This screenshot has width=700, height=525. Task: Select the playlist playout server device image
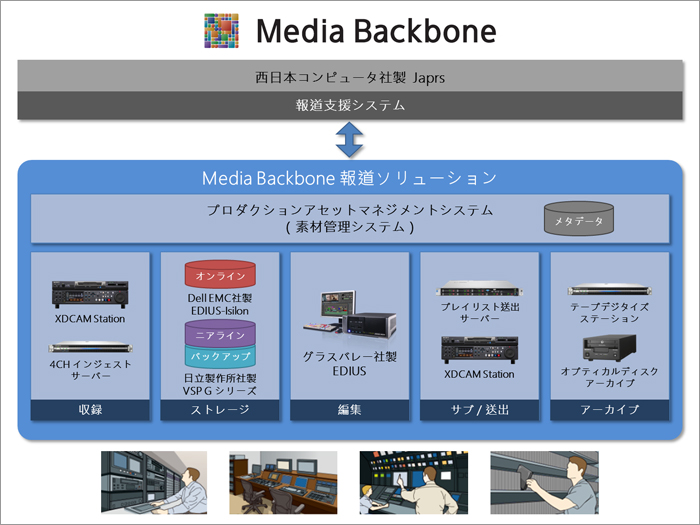click(480, 289)
